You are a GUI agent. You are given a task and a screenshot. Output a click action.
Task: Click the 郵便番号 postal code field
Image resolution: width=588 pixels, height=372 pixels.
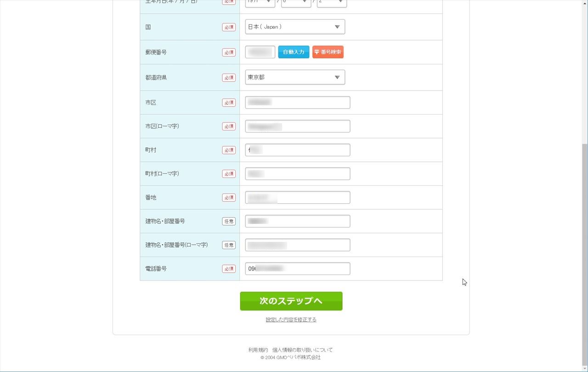260,52
